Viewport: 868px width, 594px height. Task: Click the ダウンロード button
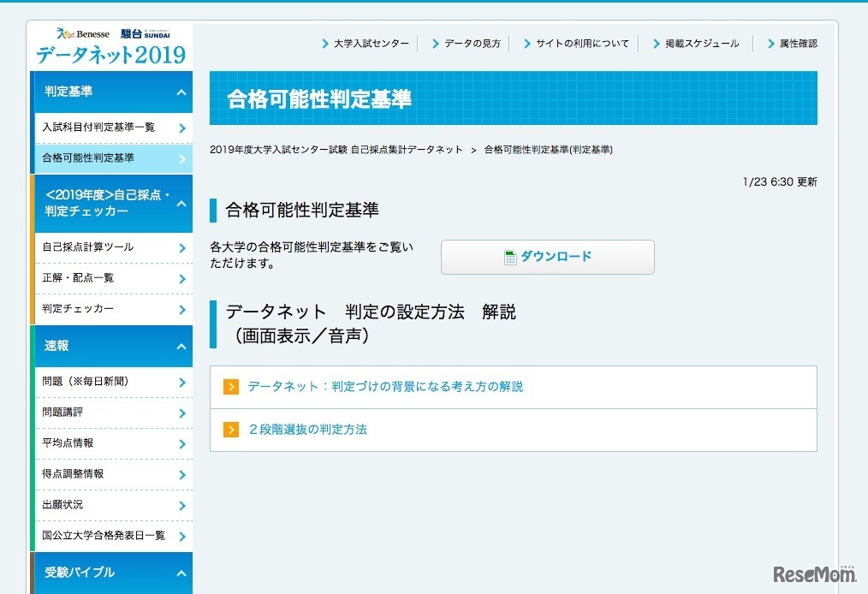(547, 256)
